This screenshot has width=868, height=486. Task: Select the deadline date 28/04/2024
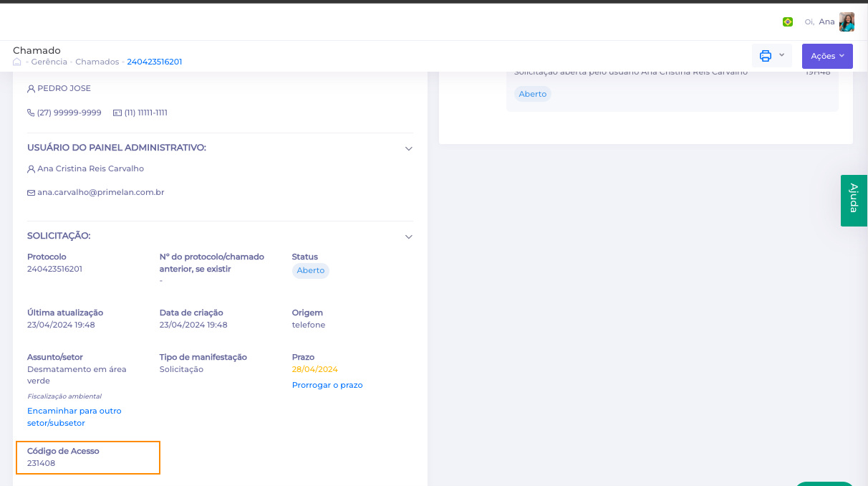[315, 369]
